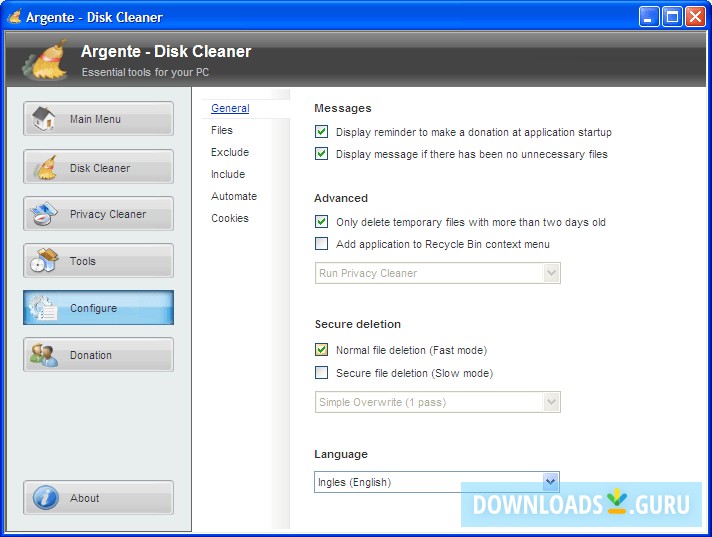Minimize the Argente Disk Cleaner window
Image resolution: width=712 pixels, height=537 pixels.
pos(649,17)
